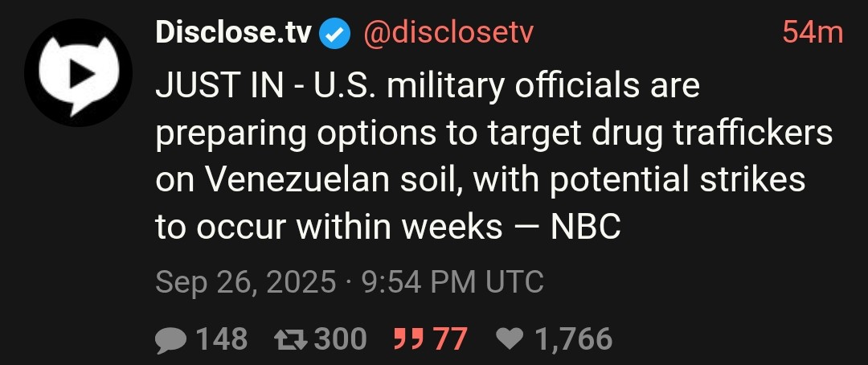Screen dimensions: 868x365
Task: Click the 148 replies count
Action: coord(222,339)
